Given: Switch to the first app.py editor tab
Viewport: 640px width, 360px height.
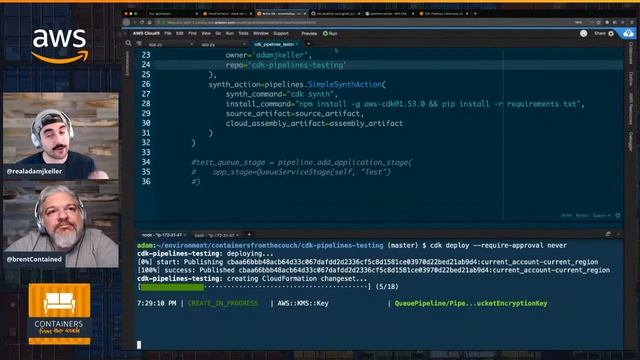Looking at the screenshot, I should [x=156, y=44].
